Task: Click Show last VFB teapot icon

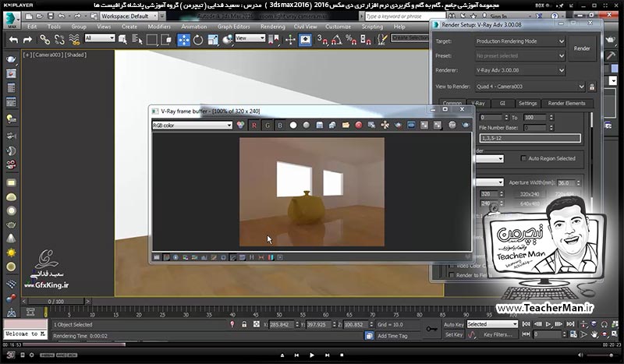Action: tap(465, 125)
